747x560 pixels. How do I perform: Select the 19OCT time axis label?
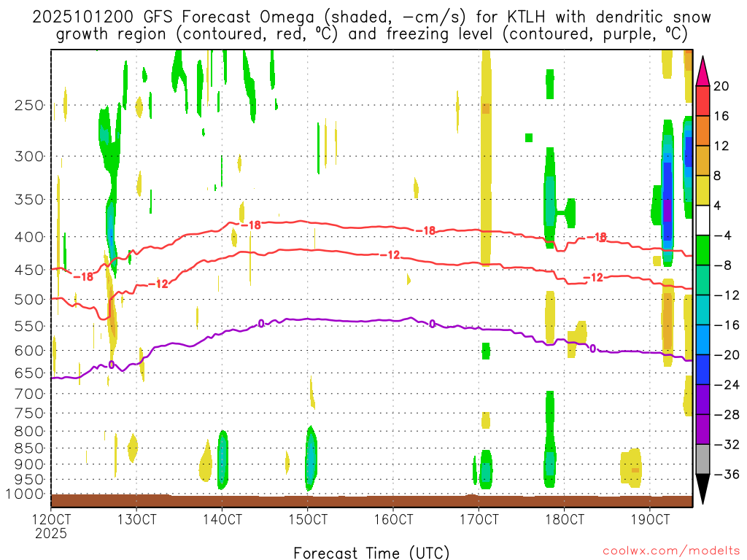pos(650,519)
